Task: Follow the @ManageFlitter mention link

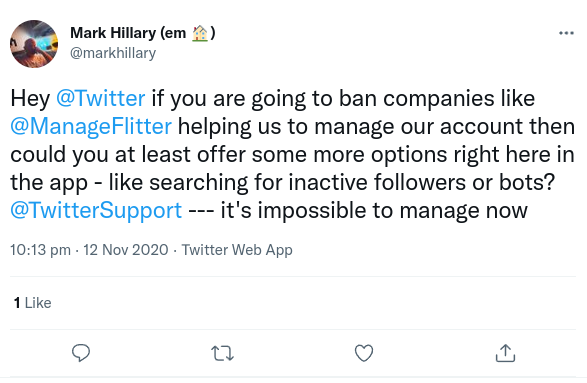Action: [91, 127]
